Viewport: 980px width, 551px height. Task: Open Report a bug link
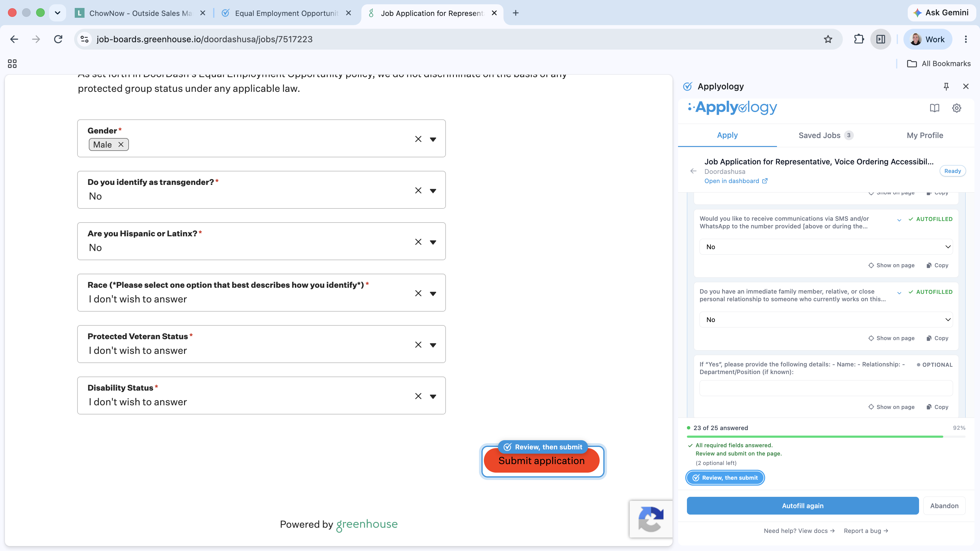pos(866,531)
